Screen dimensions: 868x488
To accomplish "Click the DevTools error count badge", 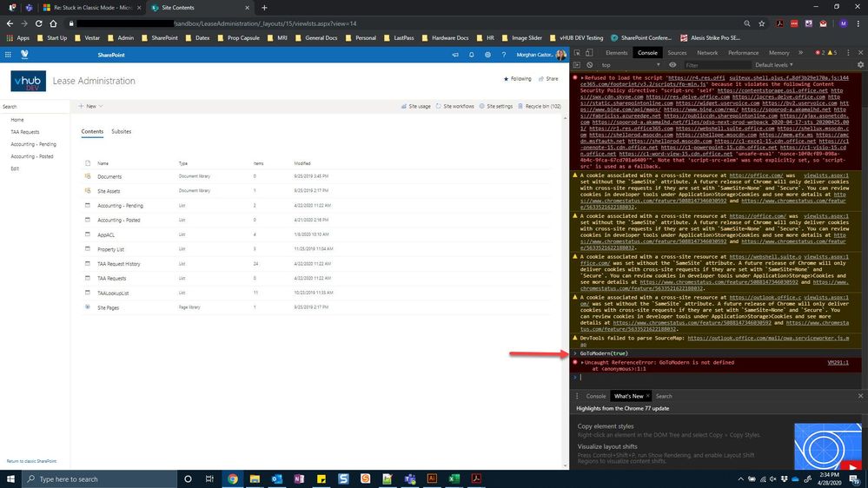I will coord(820,53).
